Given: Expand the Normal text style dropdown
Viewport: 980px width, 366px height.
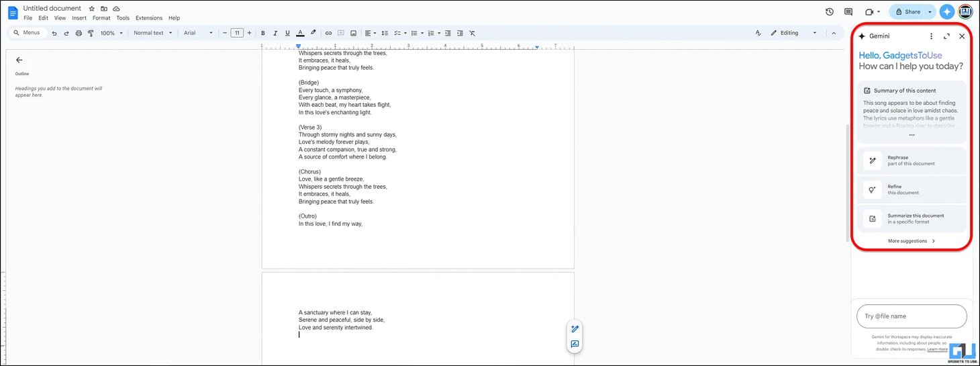Looking at the screenshot, I should [152, 33].
